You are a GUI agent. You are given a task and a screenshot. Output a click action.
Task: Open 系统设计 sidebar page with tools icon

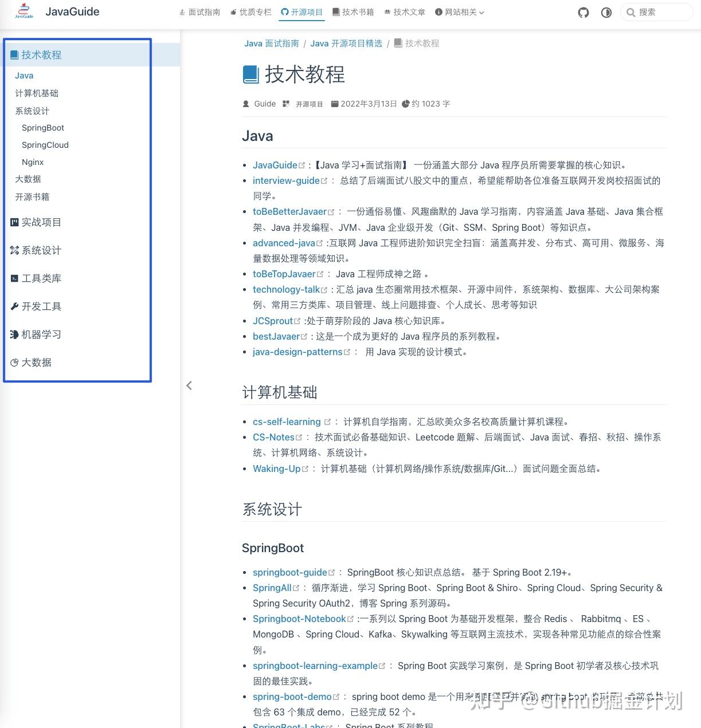point(36,250)
